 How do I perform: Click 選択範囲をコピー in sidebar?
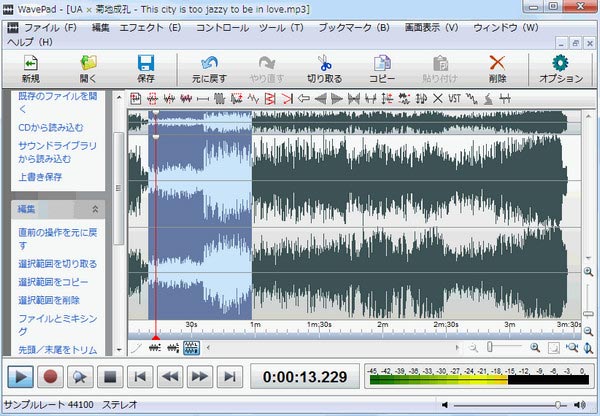(x=53, y=282)
